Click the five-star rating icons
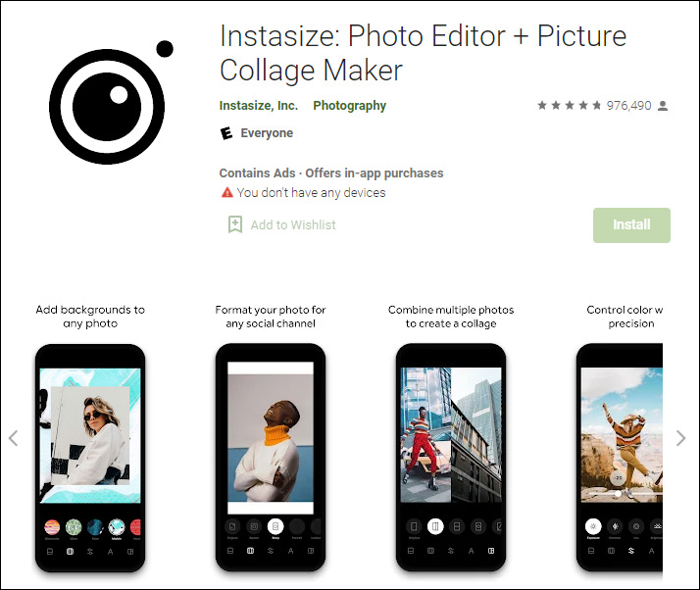 pyautogui.click(x=570, y=105)
